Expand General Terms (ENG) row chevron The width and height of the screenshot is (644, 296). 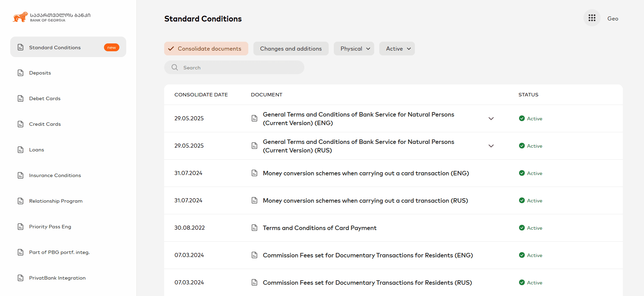point(491,119)
